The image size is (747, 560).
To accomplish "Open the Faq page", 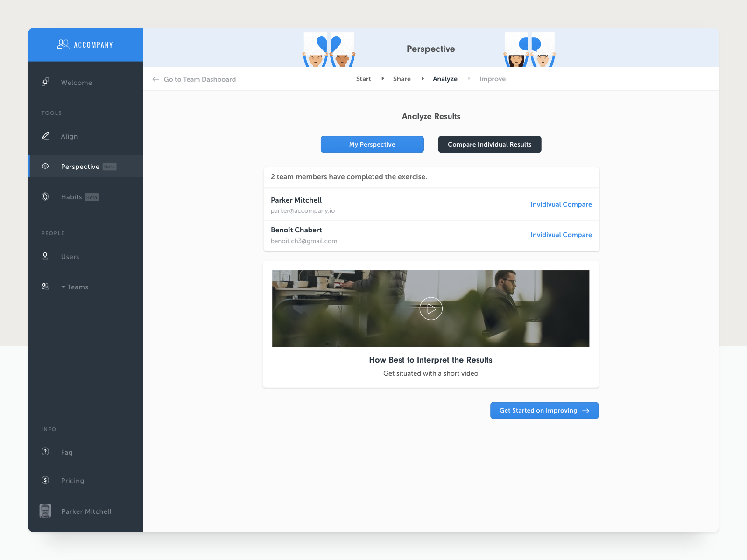I will (67, 452).
